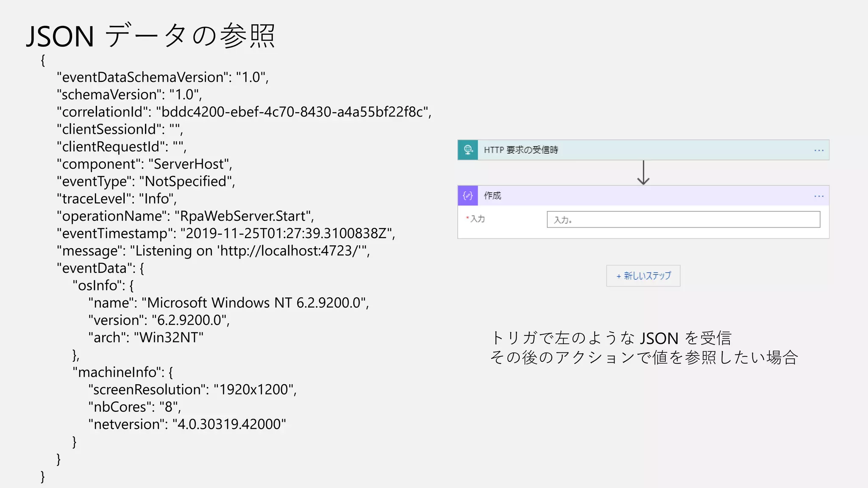Click the "eventData": { line
This screenshot has width=868, height=488.
pos(100,268)
